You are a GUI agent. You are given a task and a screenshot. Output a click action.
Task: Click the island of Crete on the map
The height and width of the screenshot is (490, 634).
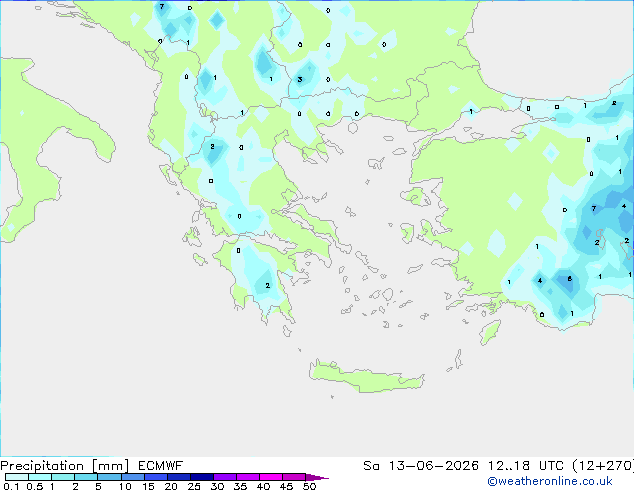point(367,376)
